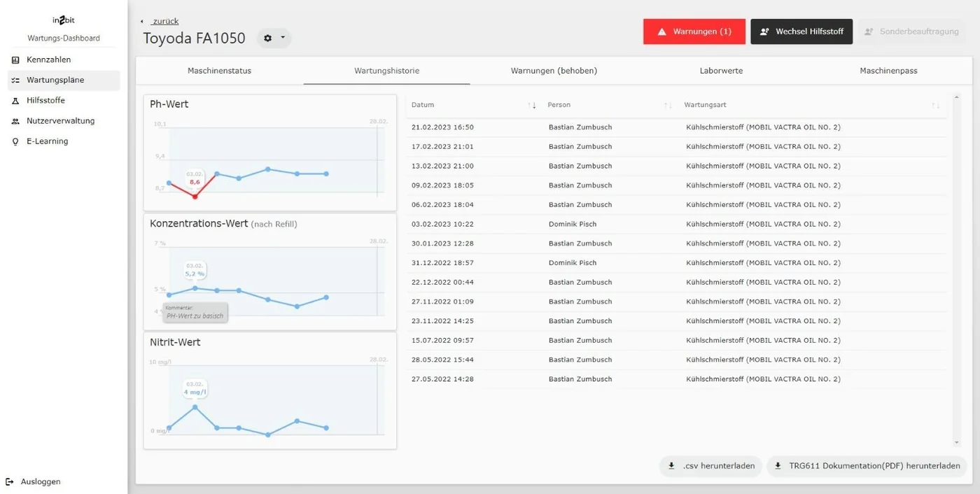Select the row dated 17.02.2023 21:01

click(x=676, y=147)
